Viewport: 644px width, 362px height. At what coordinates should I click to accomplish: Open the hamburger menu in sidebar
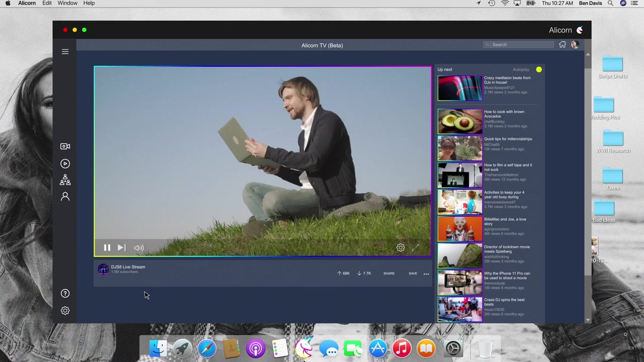click(65, 52)
